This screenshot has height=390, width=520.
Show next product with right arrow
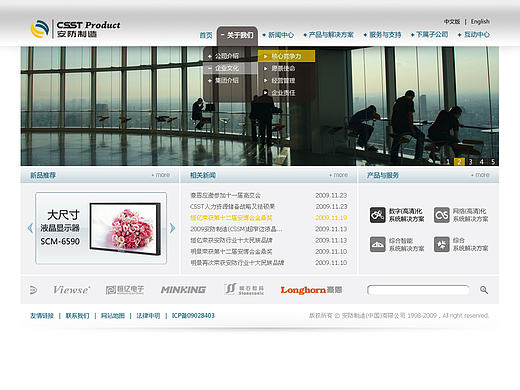tap(172, 228)
